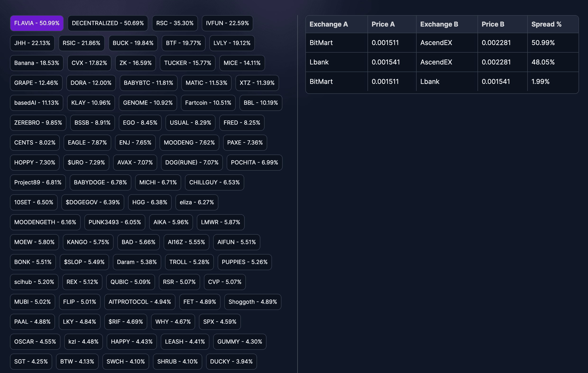Select the scihub - 5.20% token
Viewport: 588px width, 373px height.
34,282
